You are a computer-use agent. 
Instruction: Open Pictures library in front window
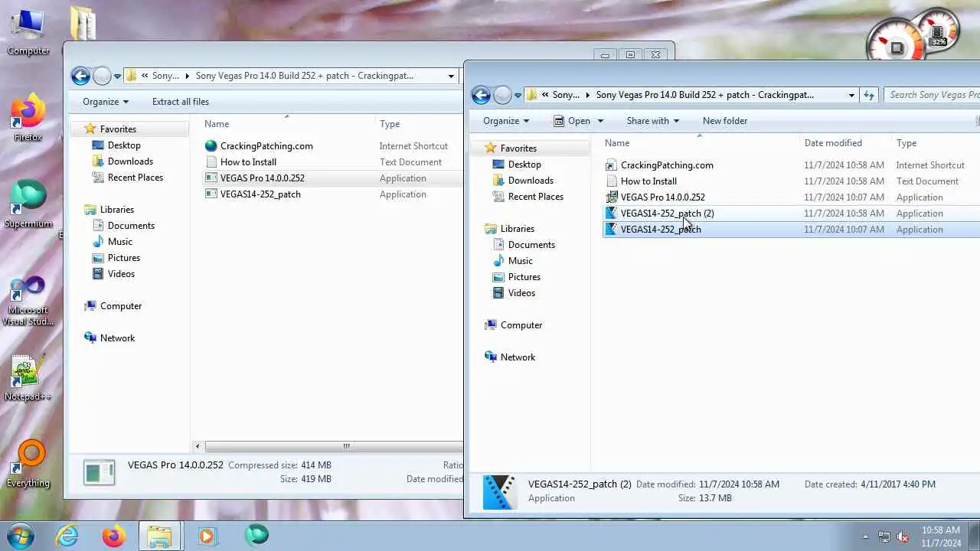(524, 277)
